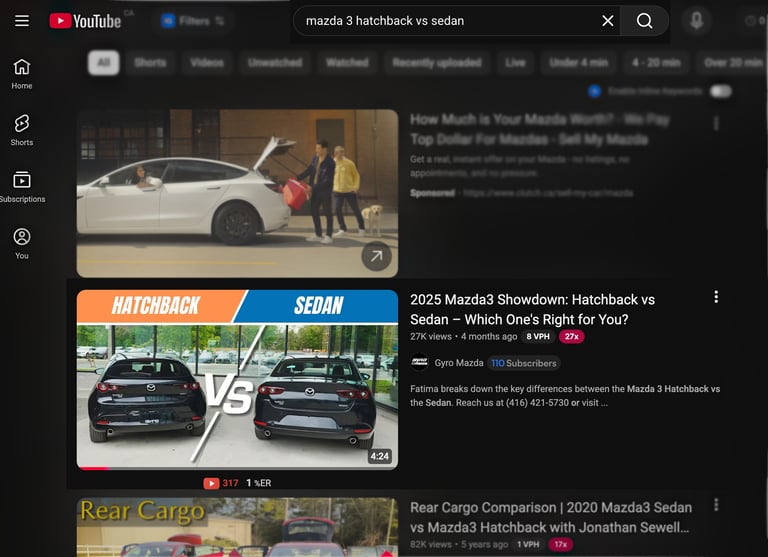Screen dimensions: 768x557
Task: Click the 8 VPH badge
Action: pos(538,337)
